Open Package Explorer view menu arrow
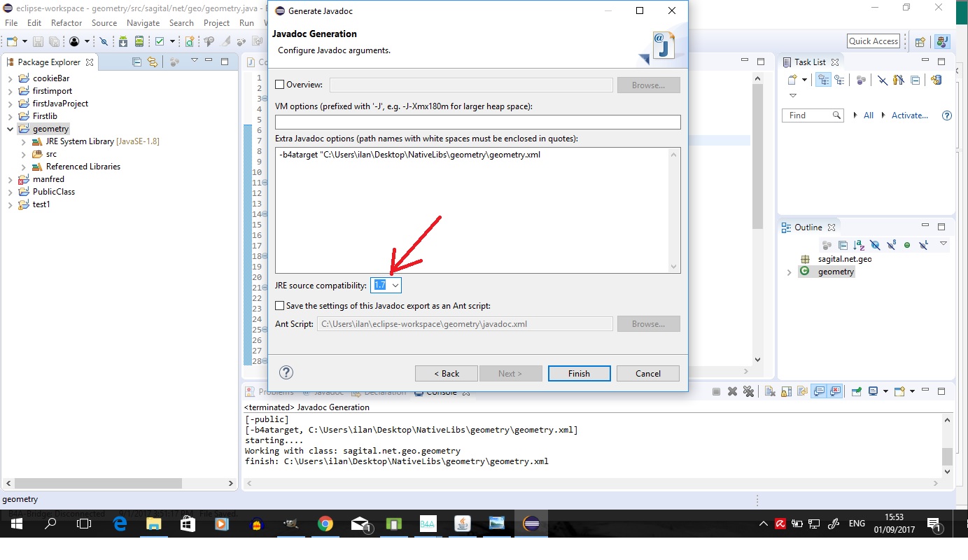The width and height of the screenshot is (968, 560). (194, 61)
